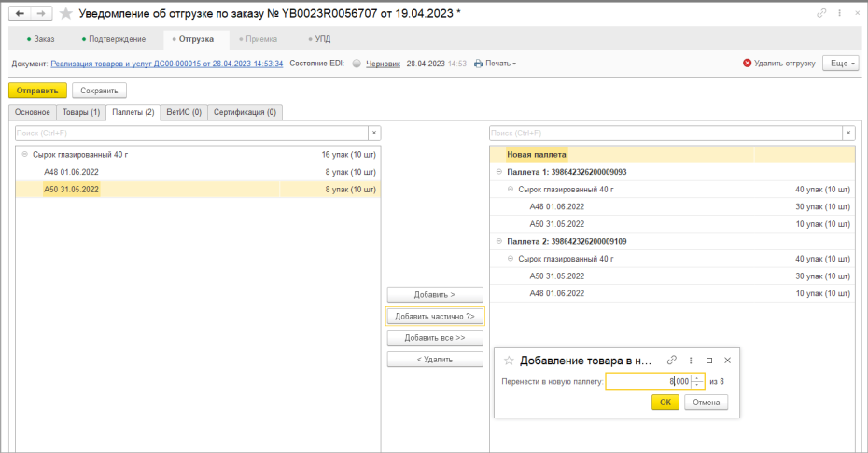Screen dimensions: 868x453
Task: Select left row A48 01.06.2022
Action: [198, 172]
